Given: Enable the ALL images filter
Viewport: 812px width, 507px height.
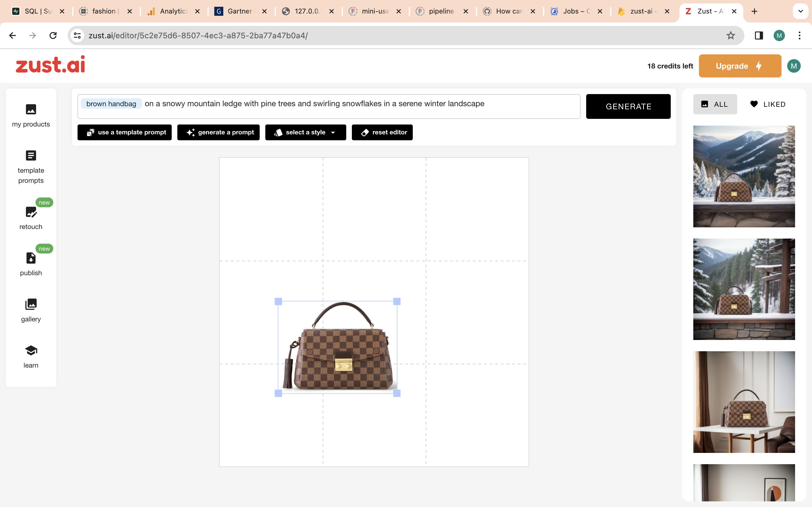Looking at the screenshot, I should (715, 104).
